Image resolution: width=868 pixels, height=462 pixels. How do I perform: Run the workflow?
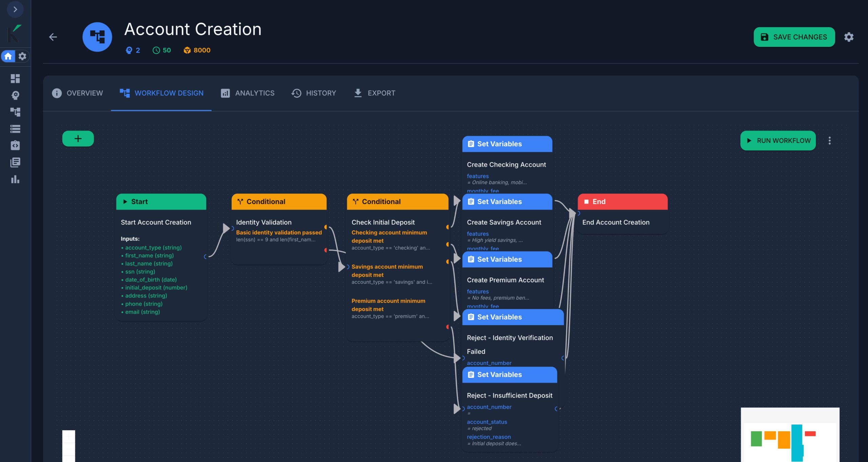(x=778, y=140)
